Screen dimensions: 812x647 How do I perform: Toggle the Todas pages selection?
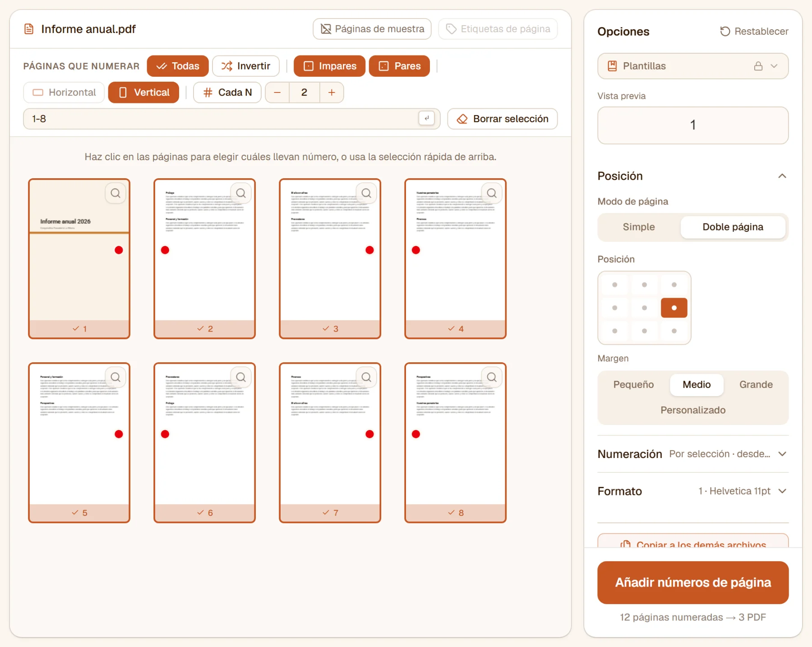(x=178, y=66)
